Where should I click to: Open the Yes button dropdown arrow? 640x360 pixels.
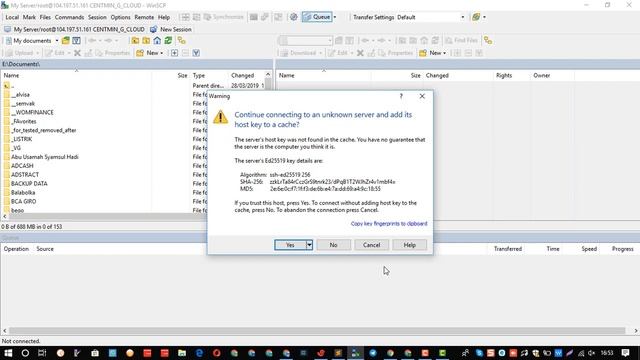(x=309, y=245)
